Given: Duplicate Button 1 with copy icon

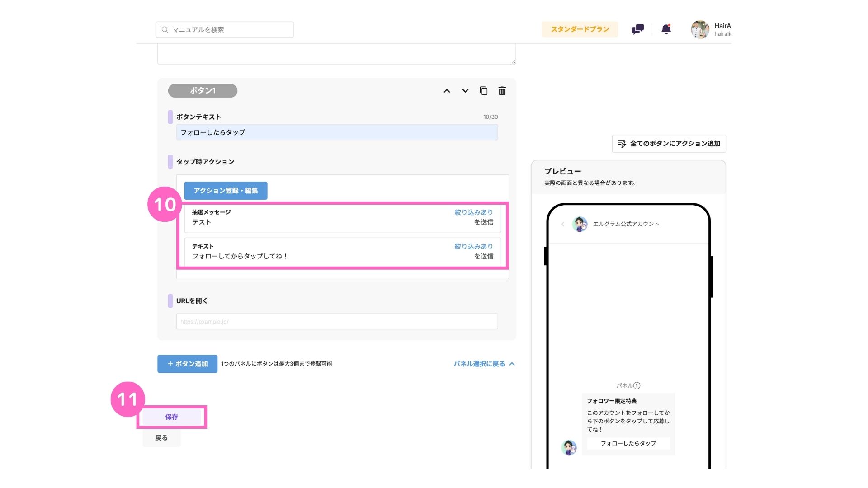Looking at the screenshot, I should (483, 91).
